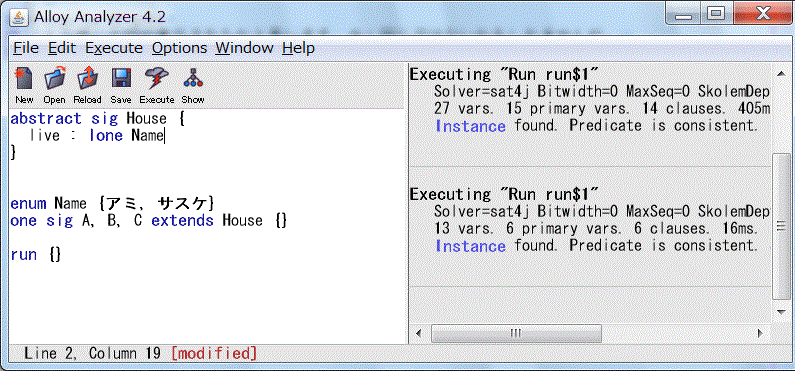Open the Window menu

(x=244, y=48)
